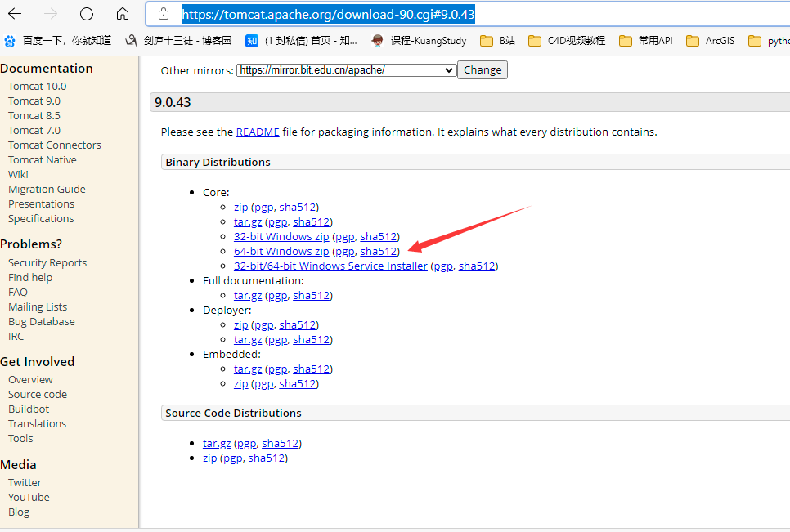Click the address bar URL
The width and height of the screenshot is (790, 532).
click(x=328, y=14)
